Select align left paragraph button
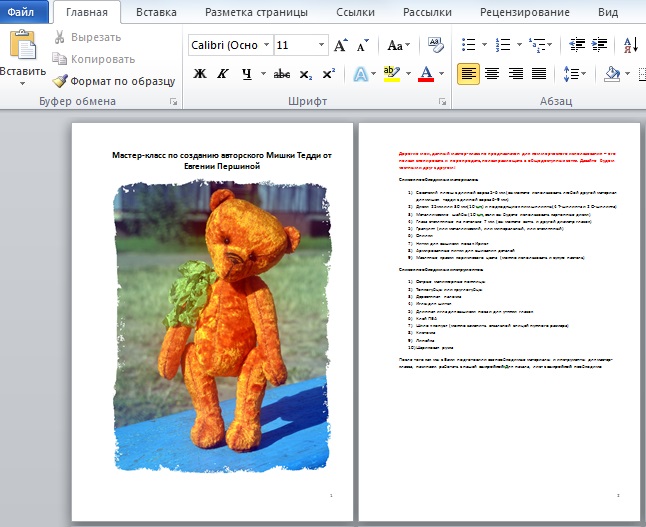The width and height of the screenshot is (646, 527). pyautogui.click(x=468, y=74)
